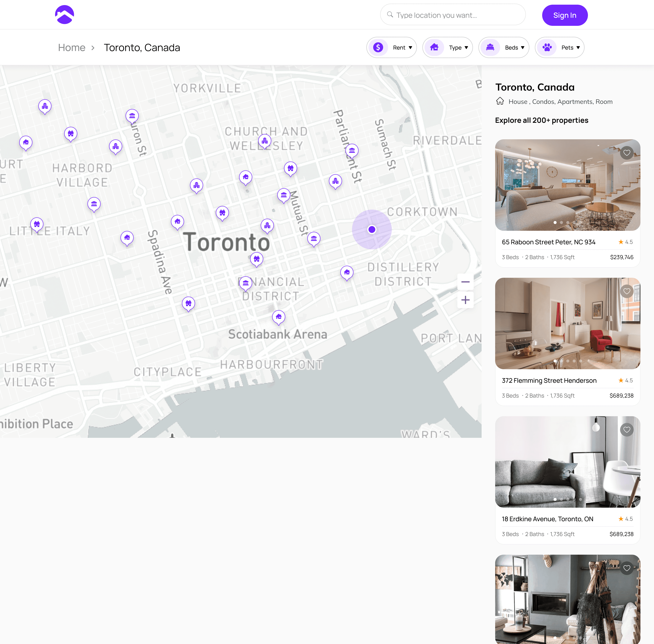Click the Toronto, Canada breadcrumb

(x=142, y=48)
